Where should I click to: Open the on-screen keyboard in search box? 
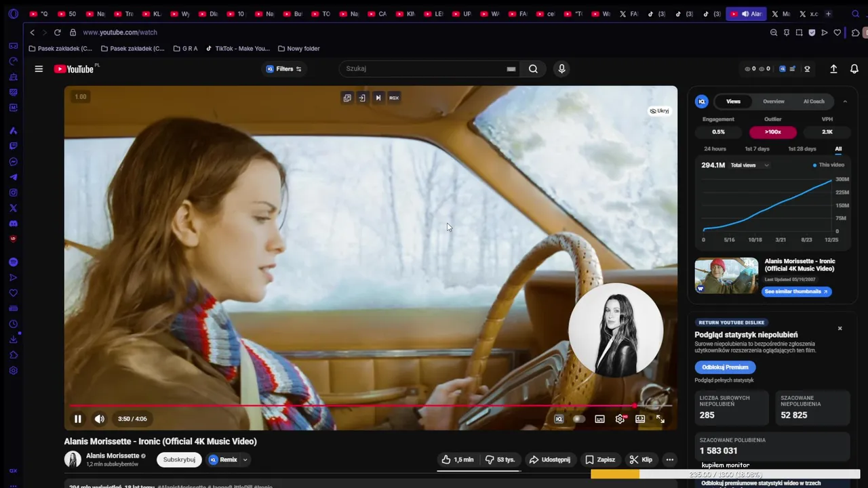[x=511, y=68]
